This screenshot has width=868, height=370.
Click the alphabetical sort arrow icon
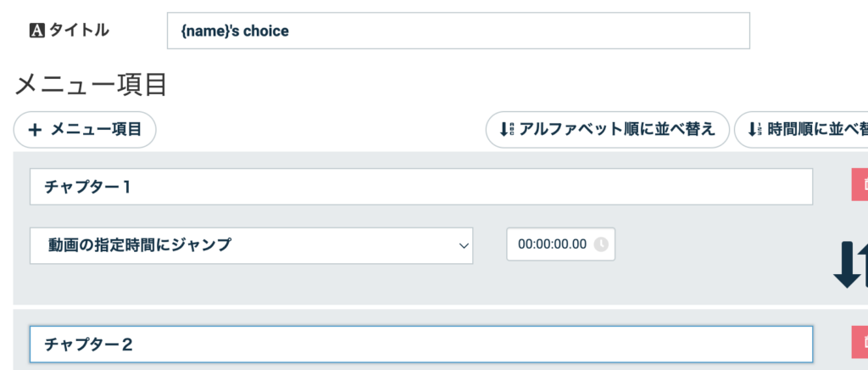tap(506, 130)
